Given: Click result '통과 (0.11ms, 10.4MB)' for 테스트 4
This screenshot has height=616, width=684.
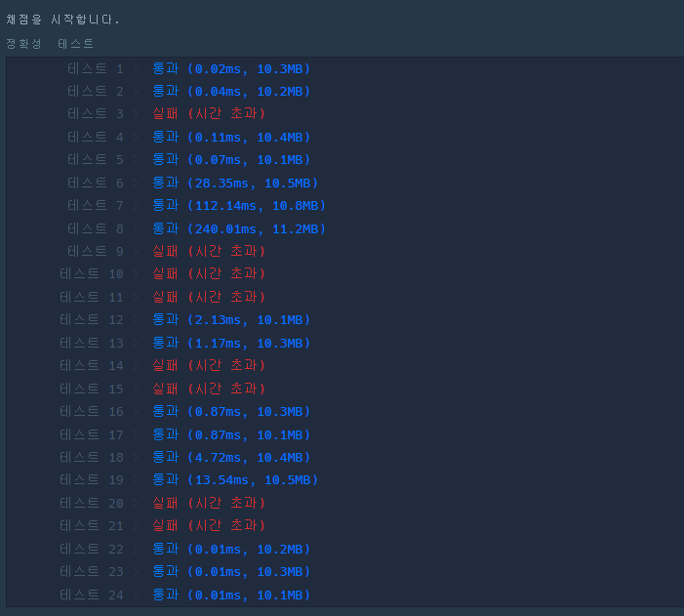Looking at the screenshot, I should [231, 137].
